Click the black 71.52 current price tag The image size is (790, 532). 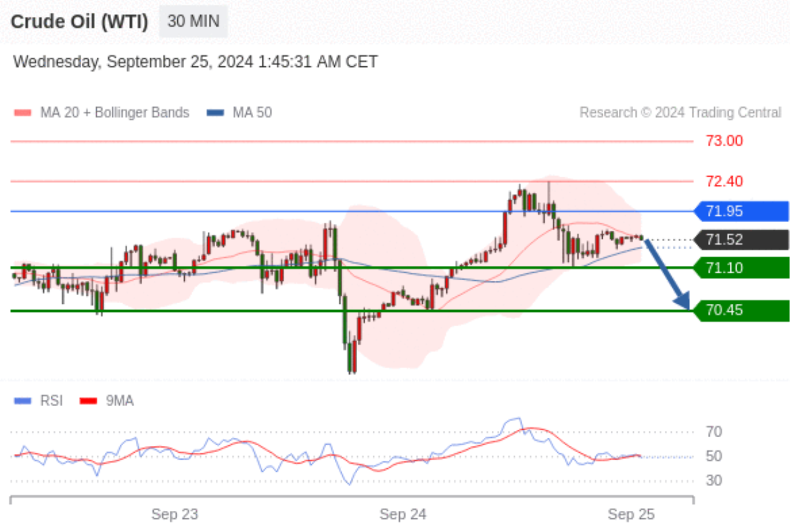tap(742, 240)
